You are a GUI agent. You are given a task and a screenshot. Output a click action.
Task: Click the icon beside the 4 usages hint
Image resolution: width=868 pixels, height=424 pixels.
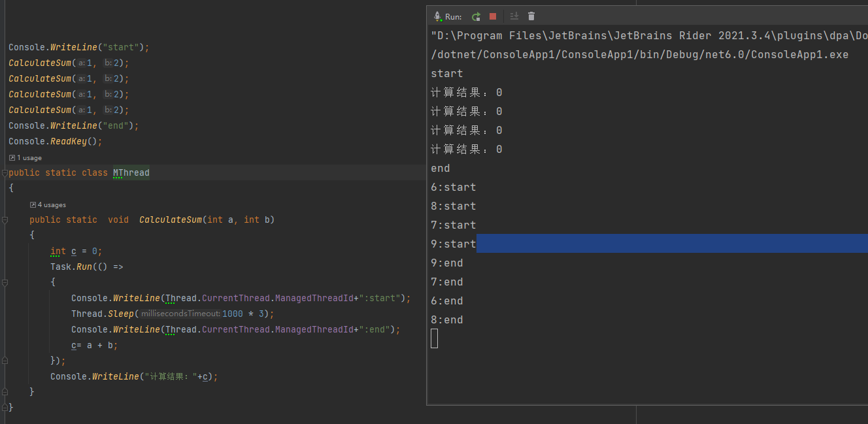tap(32, 204)
